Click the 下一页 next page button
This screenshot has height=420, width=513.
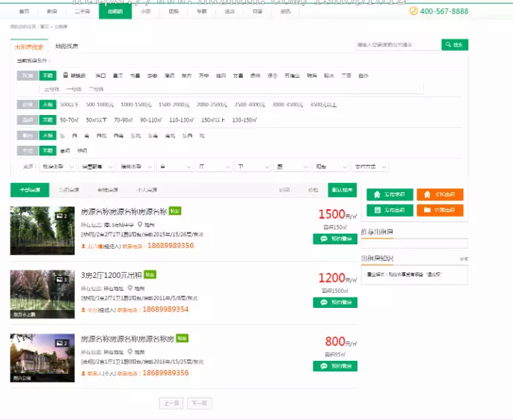click(x=200, y=404)
